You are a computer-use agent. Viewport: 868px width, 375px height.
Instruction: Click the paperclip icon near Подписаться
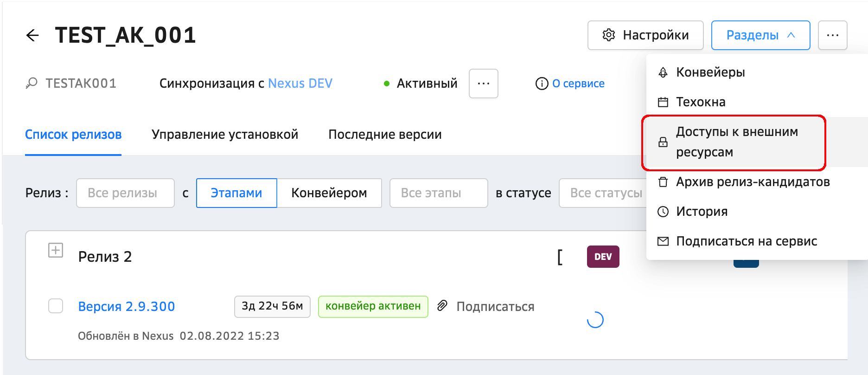tap(442, 306)
